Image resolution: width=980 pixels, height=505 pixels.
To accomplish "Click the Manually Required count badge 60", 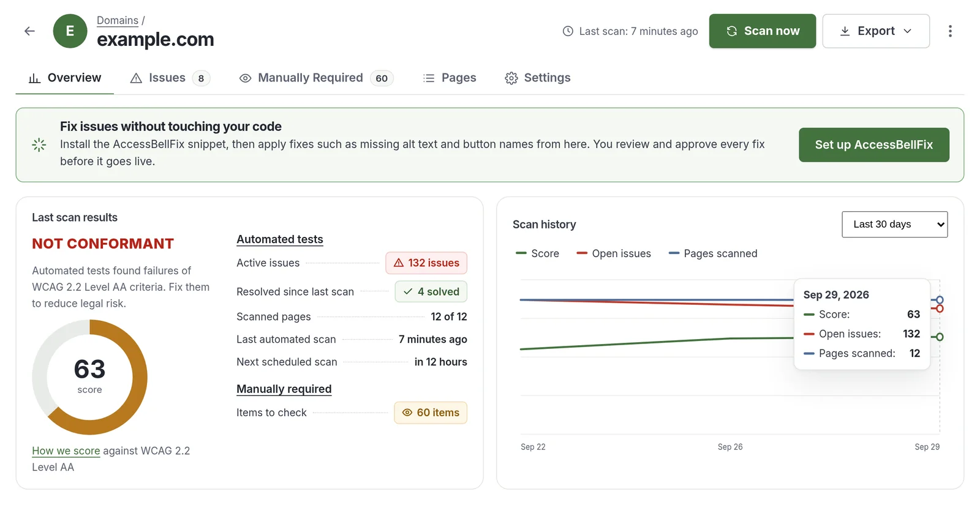I will click(x=382, y=78).
